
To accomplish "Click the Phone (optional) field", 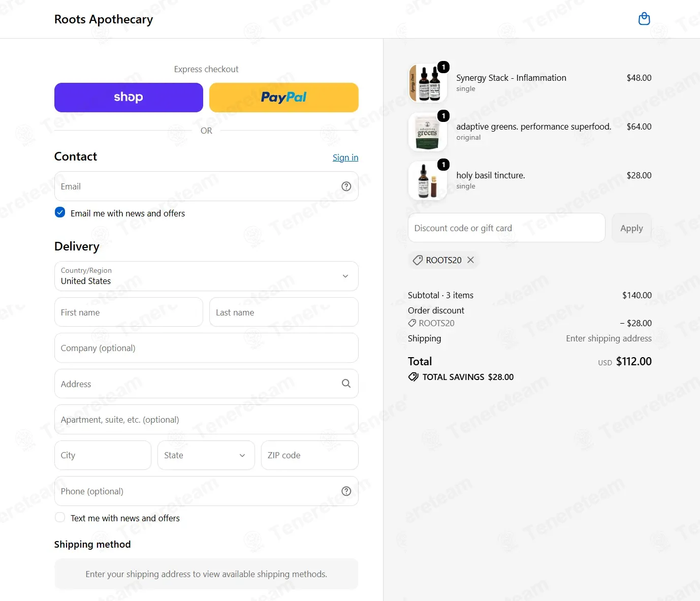I will (206, 491).
